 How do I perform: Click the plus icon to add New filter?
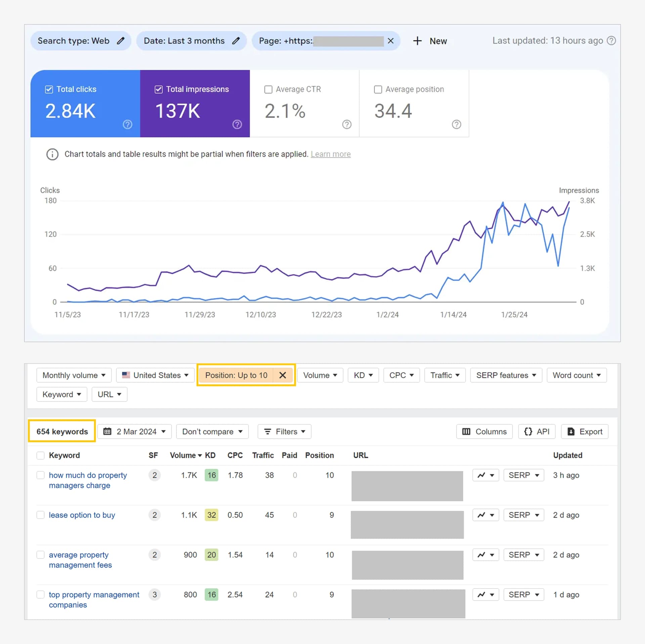tap(417, 41)
